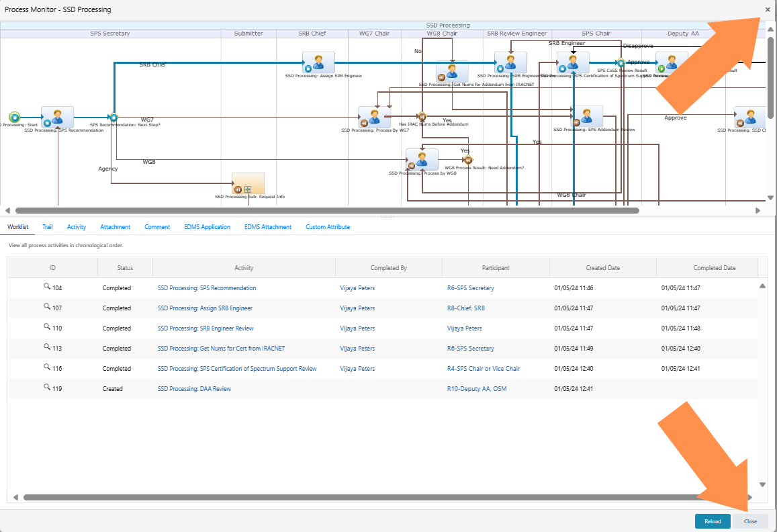Open the Request Info subprocess node

pos(247,183)
